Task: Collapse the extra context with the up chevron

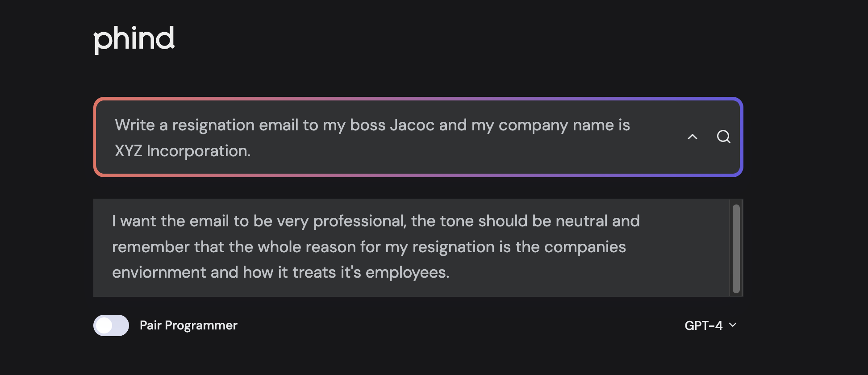Action: (693, 137)
